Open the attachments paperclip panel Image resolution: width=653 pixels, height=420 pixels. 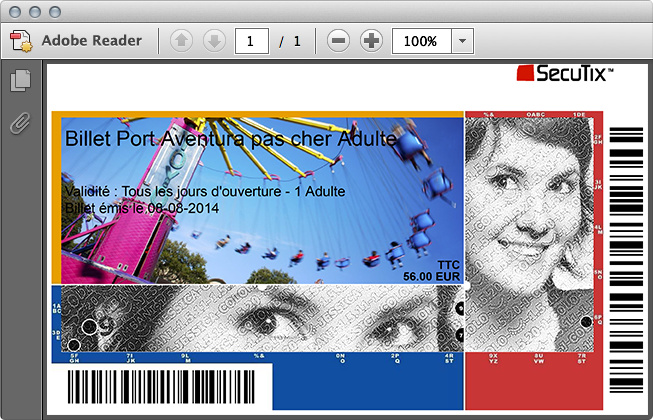(20, 123)
